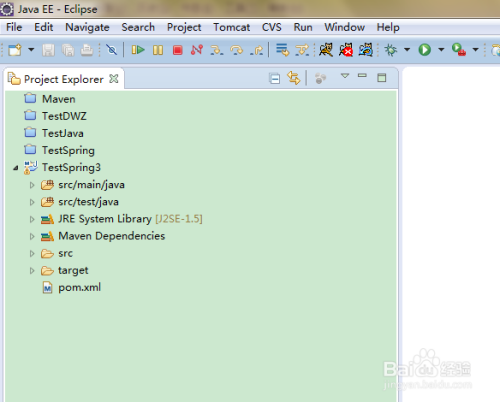This screenshot has height=402, width=500.
Task: Close the Project Explorer view
Action: pos(114,79)
